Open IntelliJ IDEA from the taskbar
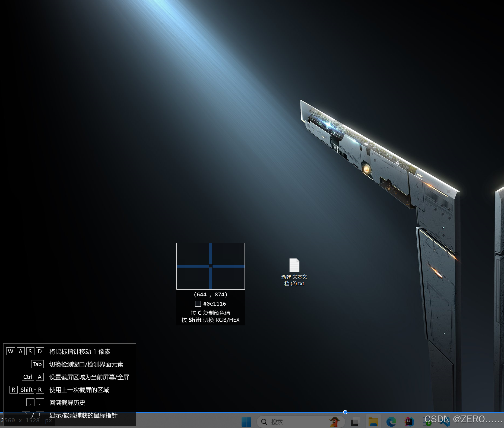The height and width of the screenshot is (428, 504). pyautogui.click(x=409, y=422)
